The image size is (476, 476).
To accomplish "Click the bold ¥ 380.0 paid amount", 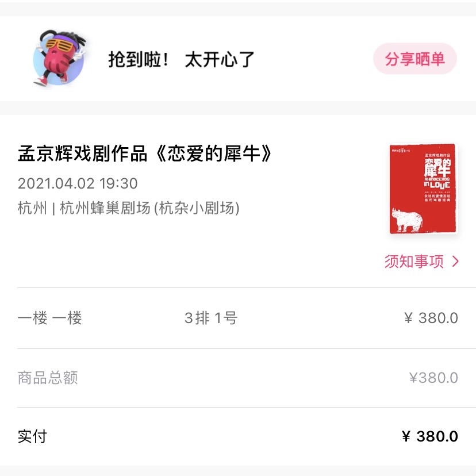I will click(x=429, y=436).
